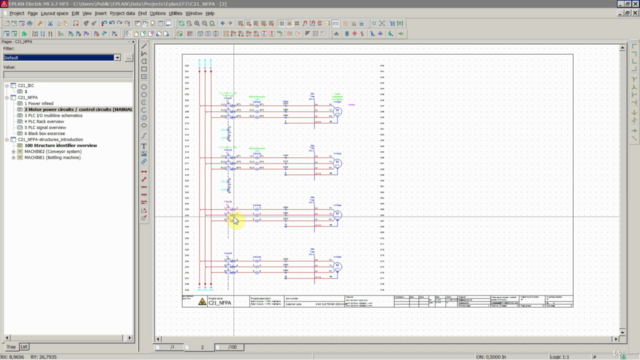This screenshot has height=360, width=640.
Task: Click the filter browse button with ellipsis
Action: [129, 58]
